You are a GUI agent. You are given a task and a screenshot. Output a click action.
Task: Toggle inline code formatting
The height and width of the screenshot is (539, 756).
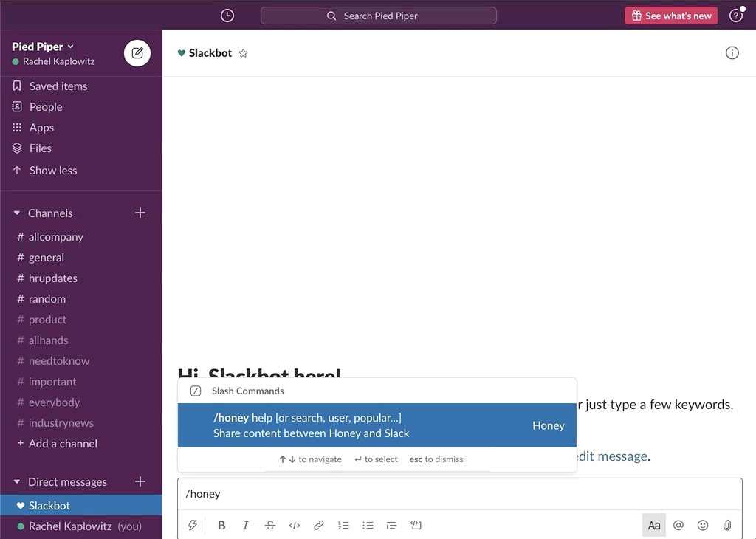click(294, 525)
